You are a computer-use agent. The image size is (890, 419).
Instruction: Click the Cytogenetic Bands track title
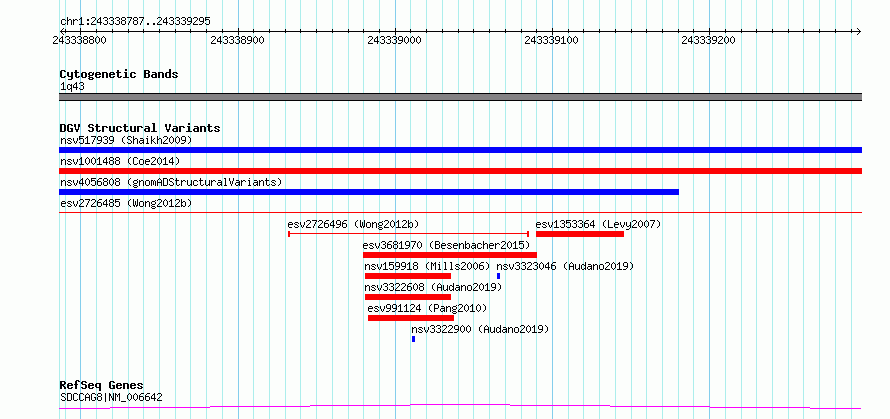[x=119, y=74]
